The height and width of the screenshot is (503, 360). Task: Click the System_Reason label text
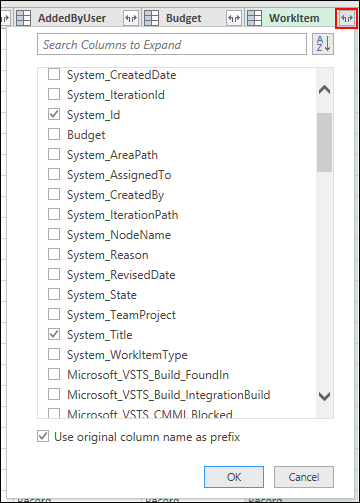[x=108, y=255]
